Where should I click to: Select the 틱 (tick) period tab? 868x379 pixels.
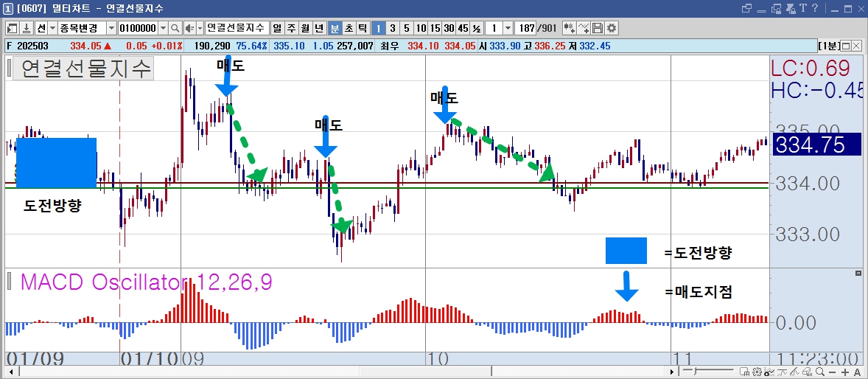pos(363,28)
